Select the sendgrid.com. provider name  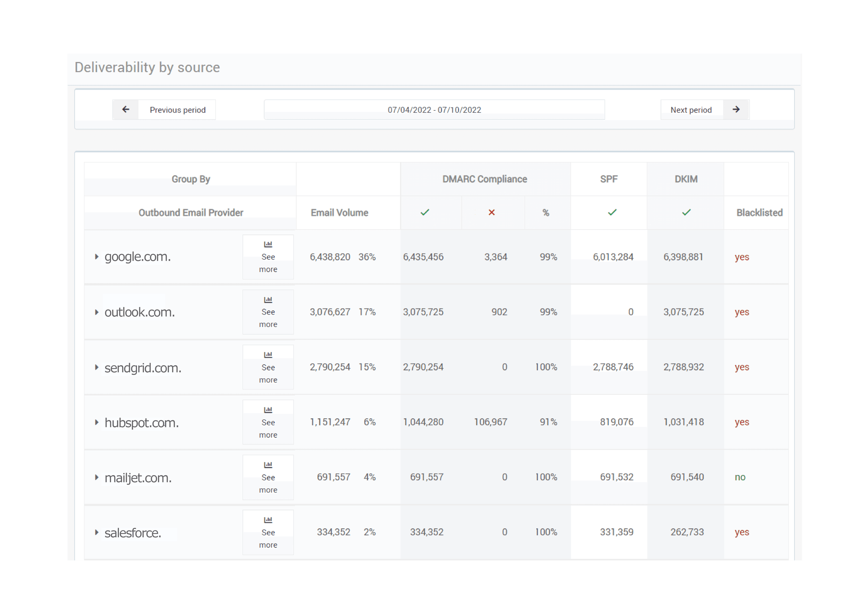click(x=143, y=368)
